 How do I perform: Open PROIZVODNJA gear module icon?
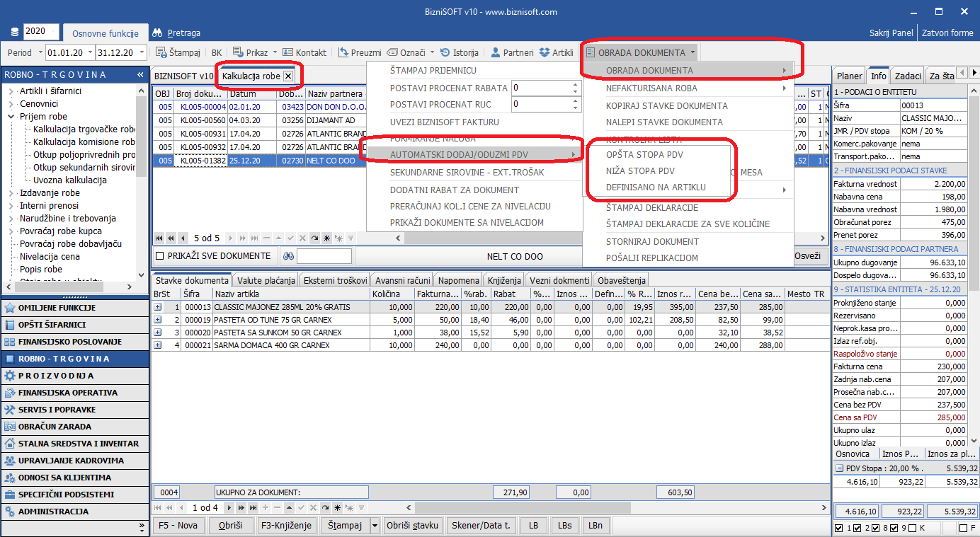[10, 376]
